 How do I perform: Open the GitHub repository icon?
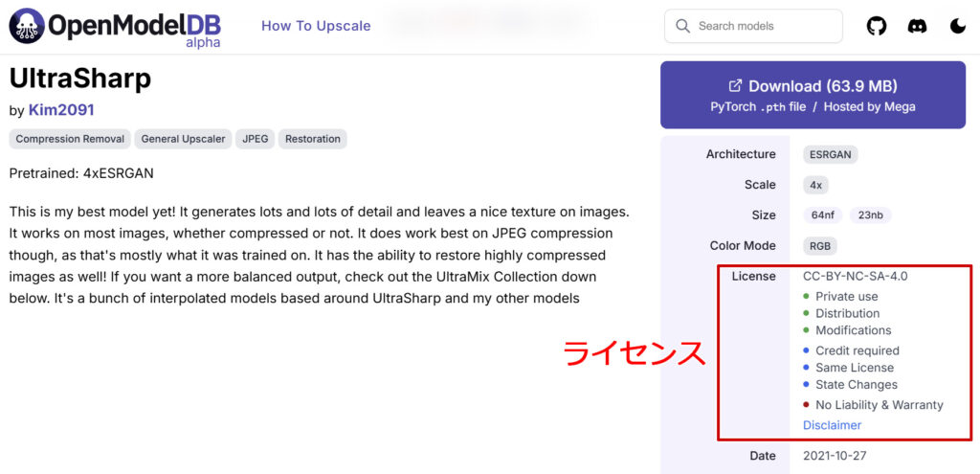877,26
